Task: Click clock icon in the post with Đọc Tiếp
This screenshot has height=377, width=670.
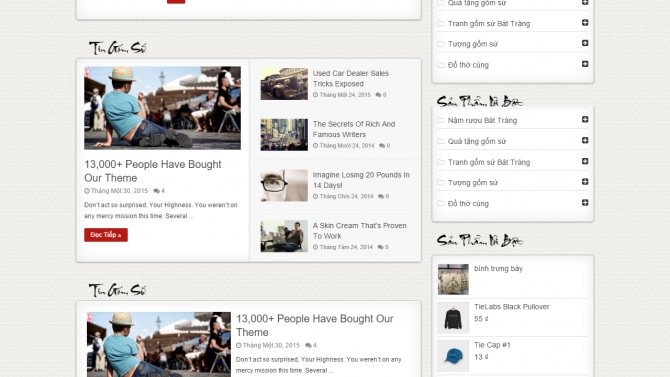Action: (x=87, y=191)
